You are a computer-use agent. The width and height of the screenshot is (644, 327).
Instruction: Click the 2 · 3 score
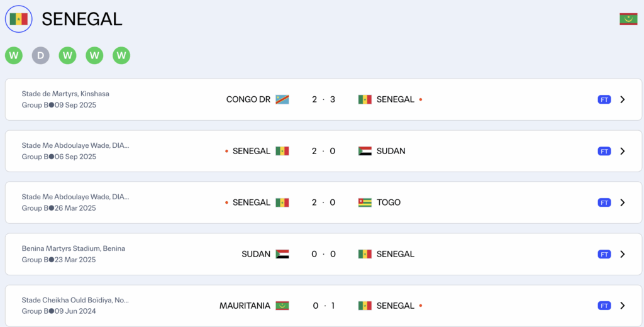click(x=323, y=99)
